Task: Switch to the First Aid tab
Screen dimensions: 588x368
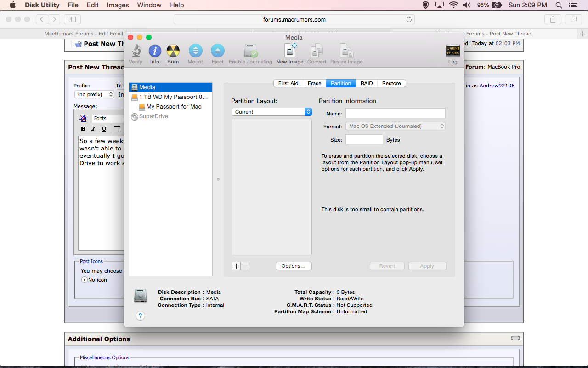Action: pyautogui.click(x=288, y=83)
